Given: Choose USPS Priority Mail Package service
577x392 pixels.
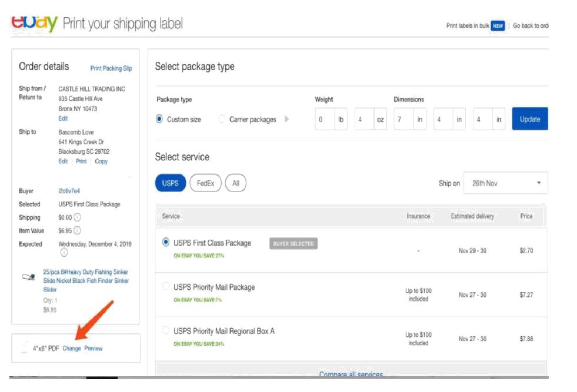Looking at the screenshot, I should coord(166,287).
